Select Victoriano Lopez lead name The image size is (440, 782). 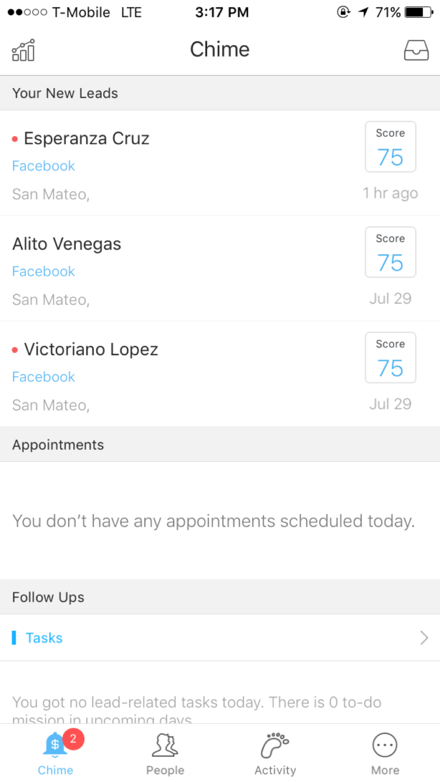coord(91,350)
